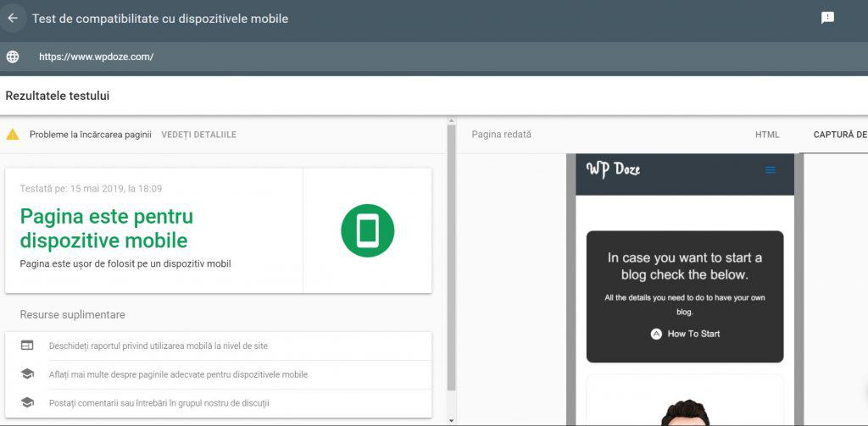Image resolution: width=868 pixels, height=426 pixels.
Task: Click the How To Start arrow icon
Action: [656, 334]
